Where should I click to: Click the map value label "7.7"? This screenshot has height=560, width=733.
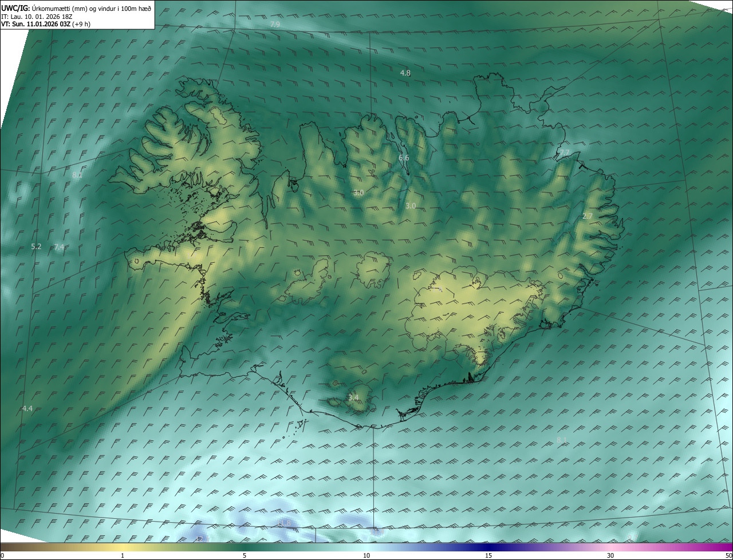(565, 153)
